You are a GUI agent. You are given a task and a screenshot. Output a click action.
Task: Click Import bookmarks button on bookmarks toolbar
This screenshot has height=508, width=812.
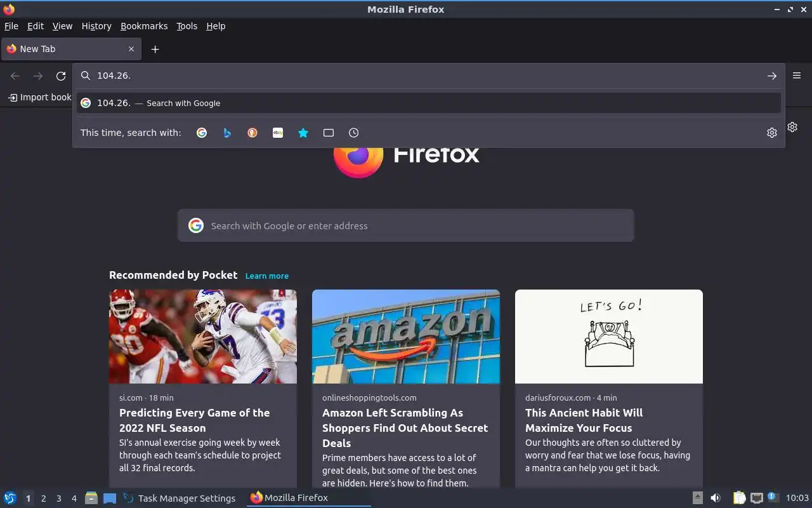(39, 97)
